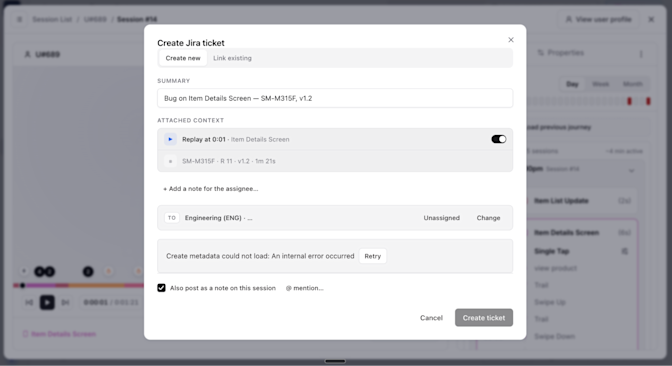The width and height of the screenshot is (672, 366).
Task: Retry loading the create metadata
Action: (x=372, y=256)
